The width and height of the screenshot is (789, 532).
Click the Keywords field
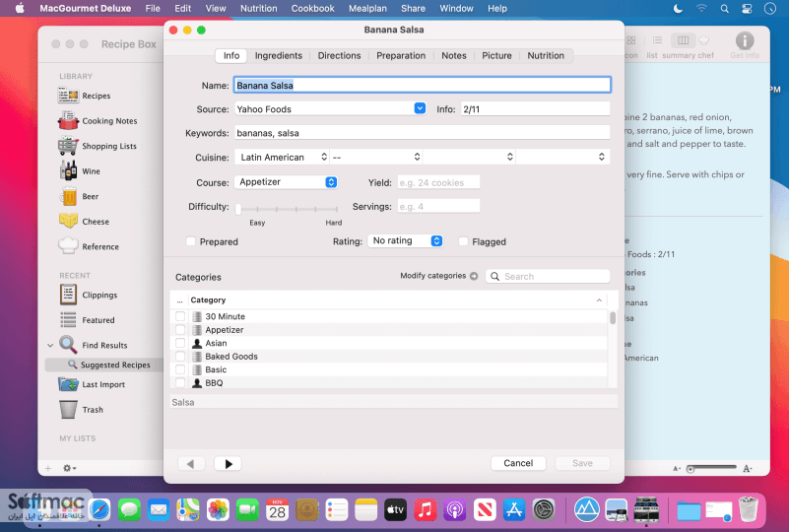(x=423, y=133)
